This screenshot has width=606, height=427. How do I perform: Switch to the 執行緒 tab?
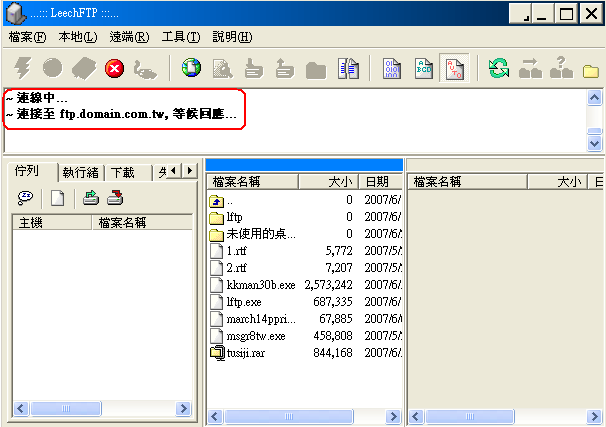pos(80,172)
